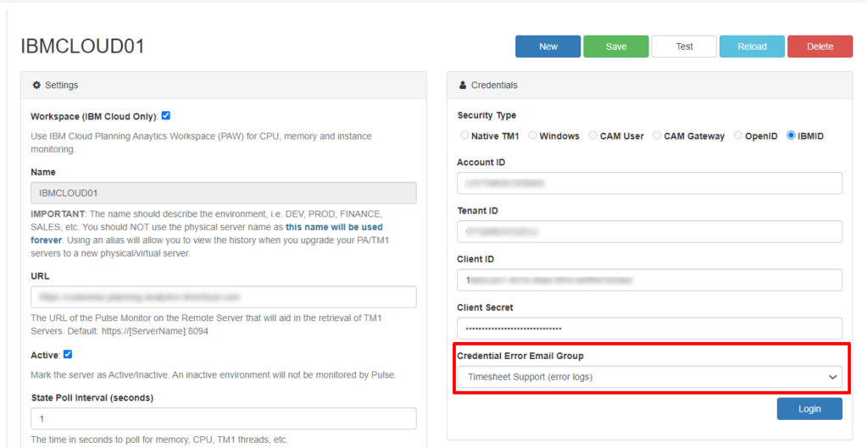Select the OpenID radio button
The height and width of the screenshot is (448, 868).
[738, 136]
